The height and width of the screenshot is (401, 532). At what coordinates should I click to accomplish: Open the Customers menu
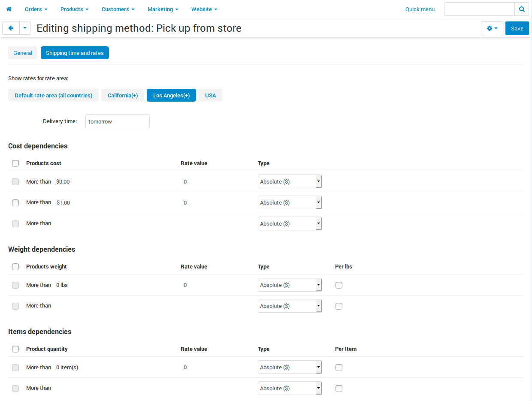pyautogui.click(x=118, y=9)
